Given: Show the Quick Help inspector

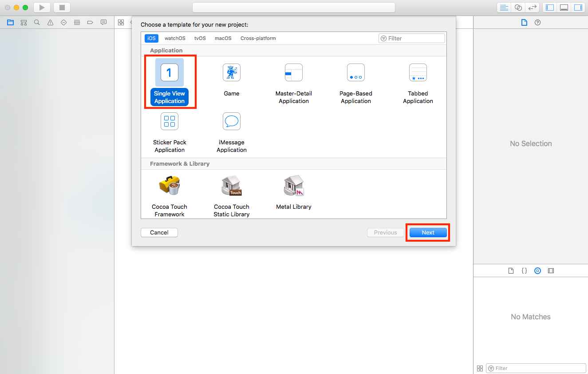Looking at the screenshot, I should click(537, 22).
